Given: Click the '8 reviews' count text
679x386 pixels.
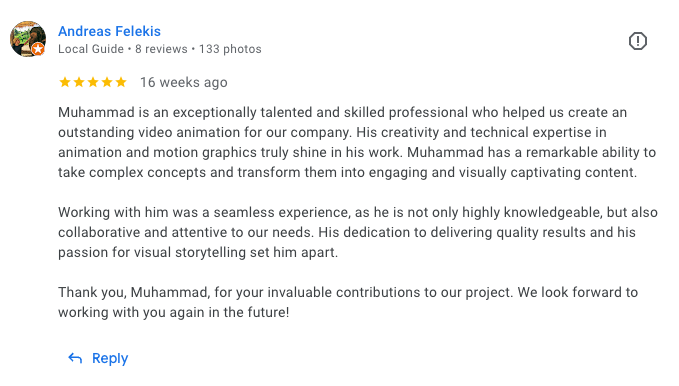Looking at the screenshot, I should [161, 49].
